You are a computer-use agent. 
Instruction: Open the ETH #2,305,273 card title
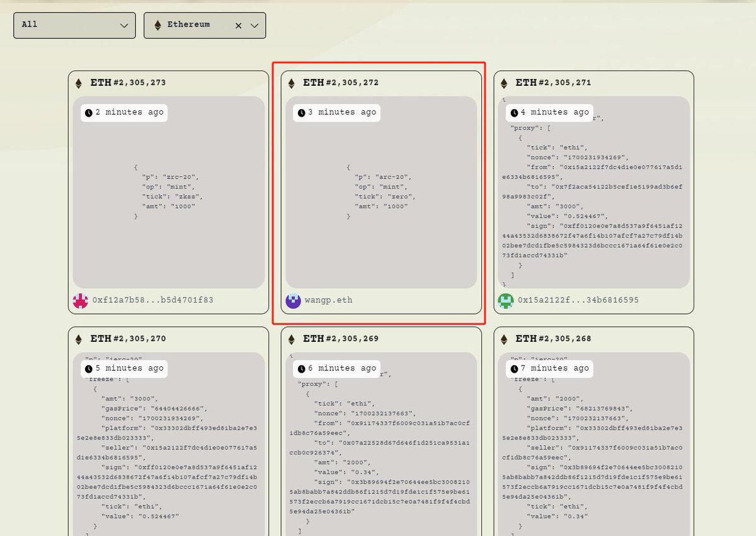click(129, 83)
